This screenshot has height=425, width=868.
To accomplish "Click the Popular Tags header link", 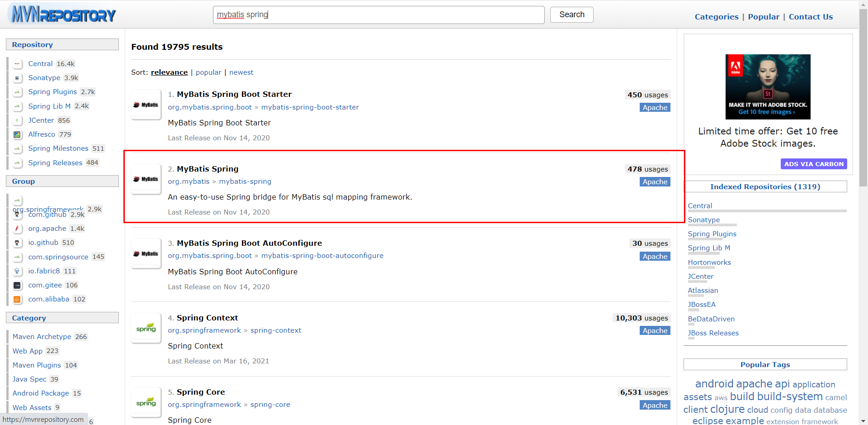I will click(765, 365).
